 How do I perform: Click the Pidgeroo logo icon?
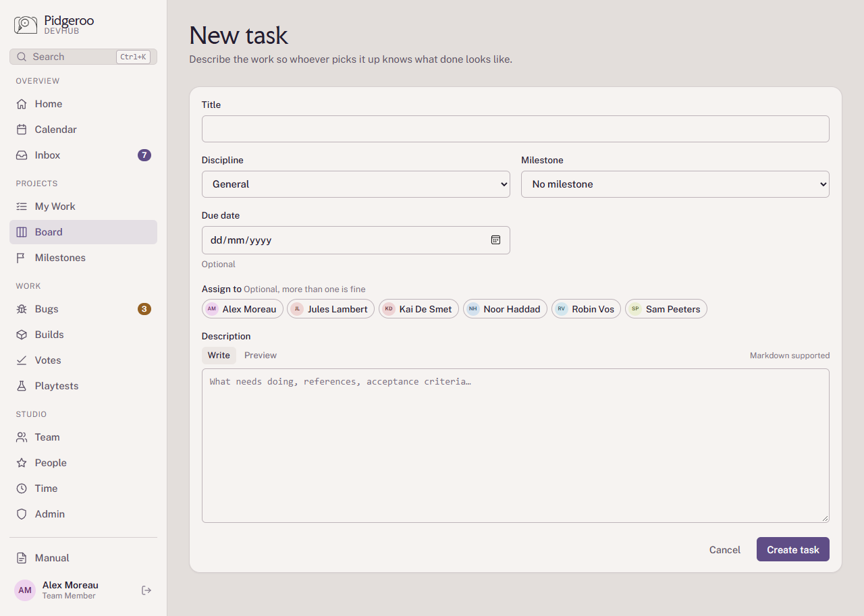26,25
